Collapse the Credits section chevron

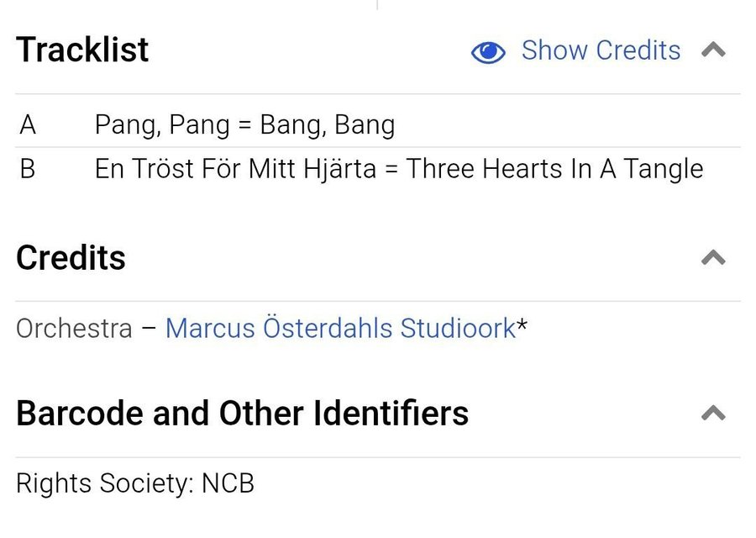coord(713,257)
